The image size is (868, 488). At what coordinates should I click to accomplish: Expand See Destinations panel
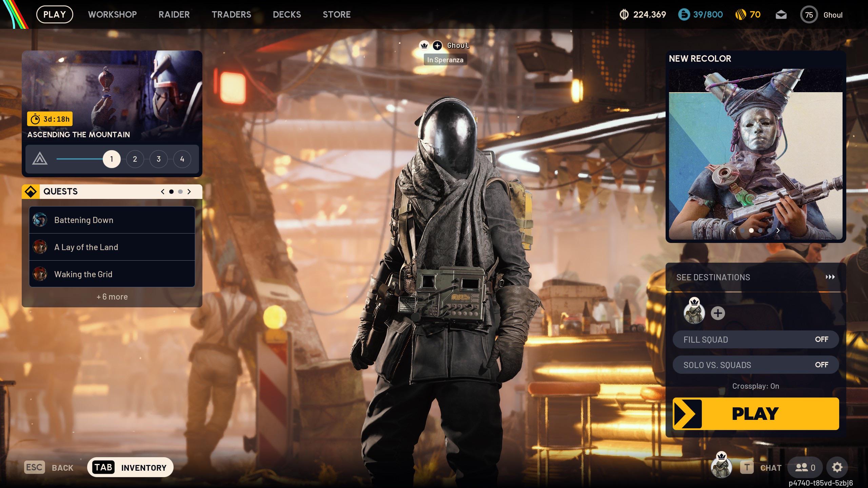(x=756, y=277)
